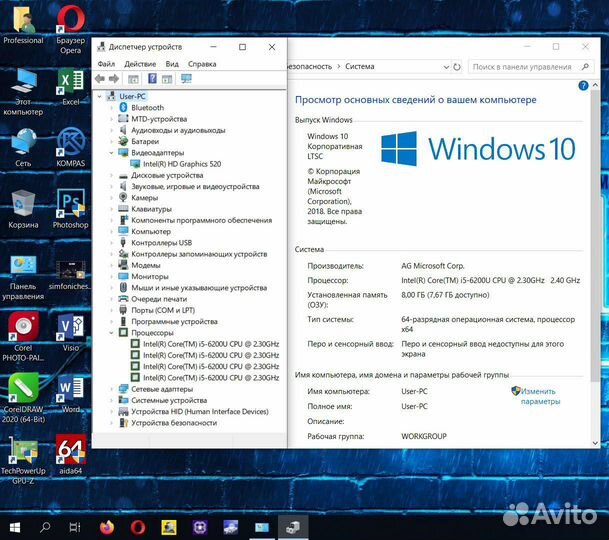
Task: Collapse the User-PC root node
Action: tap(100, 96)
